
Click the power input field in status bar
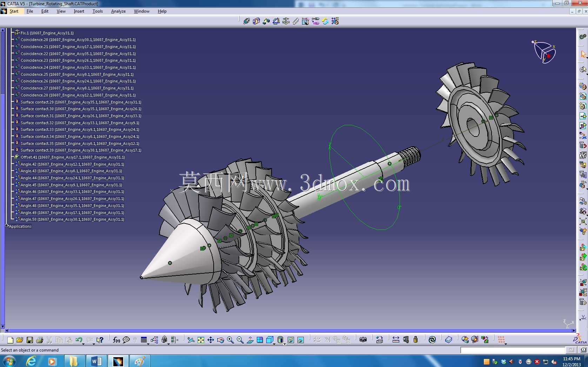[x=513, y=350]
